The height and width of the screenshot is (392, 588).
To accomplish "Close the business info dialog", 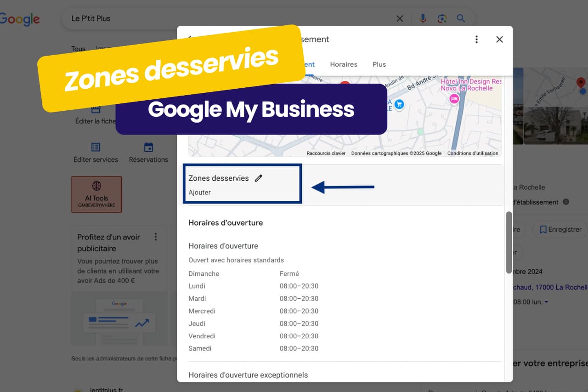I will (499, 40).
